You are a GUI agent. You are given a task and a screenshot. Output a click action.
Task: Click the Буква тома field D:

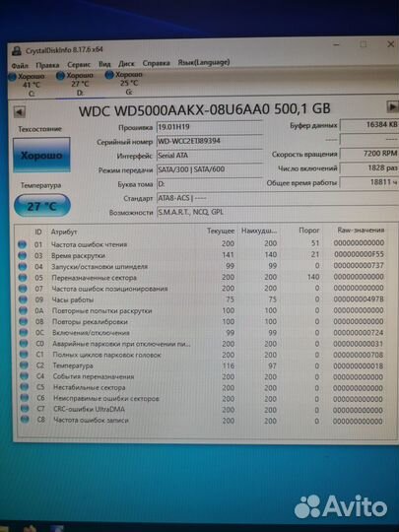point(209,184)
